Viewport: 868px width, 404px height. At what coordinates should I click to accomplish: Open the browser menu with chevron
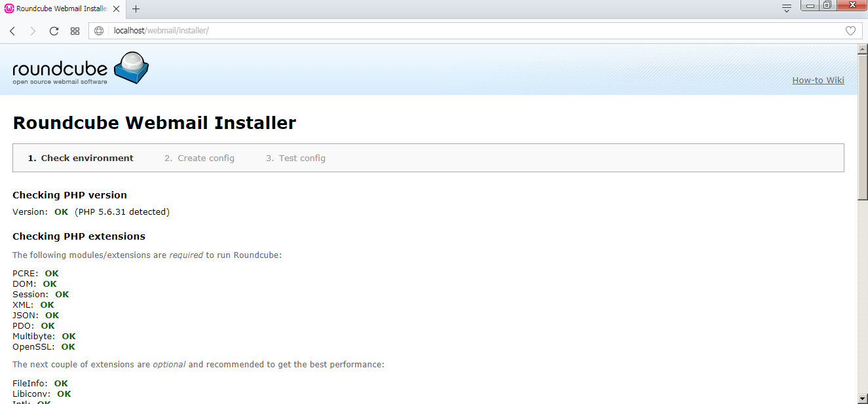pos(785,9)
